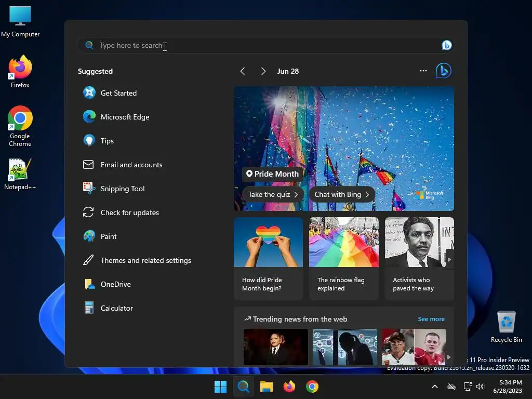Launch the Snipping Tool icon

tap(89, 188)
